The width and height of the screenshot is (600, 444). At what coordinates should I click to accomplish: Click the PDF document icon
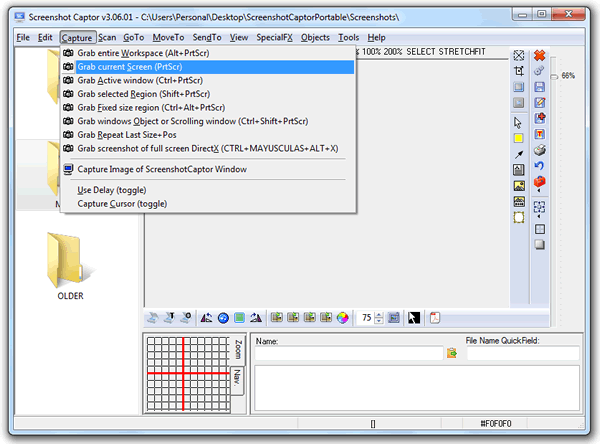coord(435,318)
